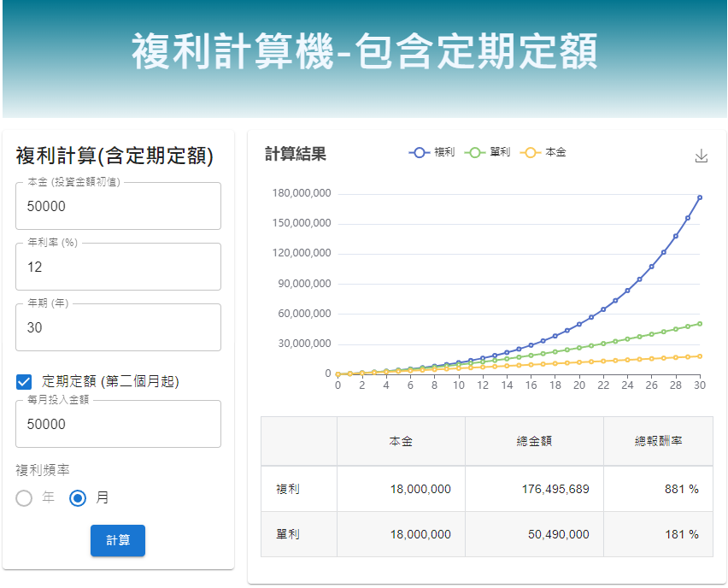Click the year 30 point on 單利 line

[x=700, y=324]
